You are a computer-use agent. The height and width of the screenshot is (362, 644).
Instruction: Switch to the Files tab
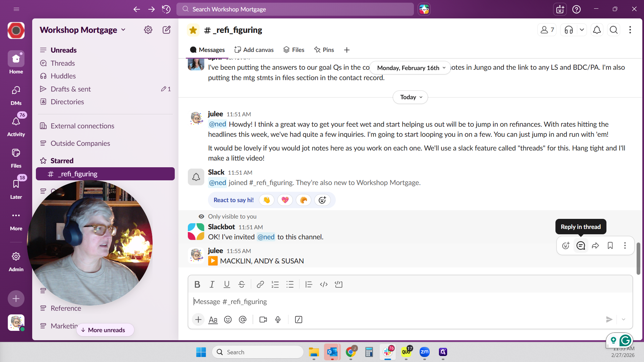[x=294, y=50]
